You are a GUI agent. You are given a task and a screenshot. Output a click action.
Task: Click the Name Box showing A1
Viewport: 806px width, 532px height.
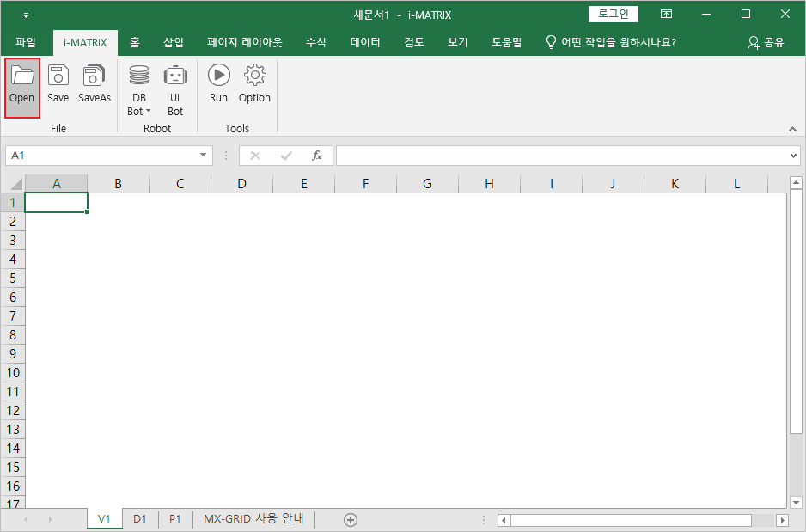101,156
